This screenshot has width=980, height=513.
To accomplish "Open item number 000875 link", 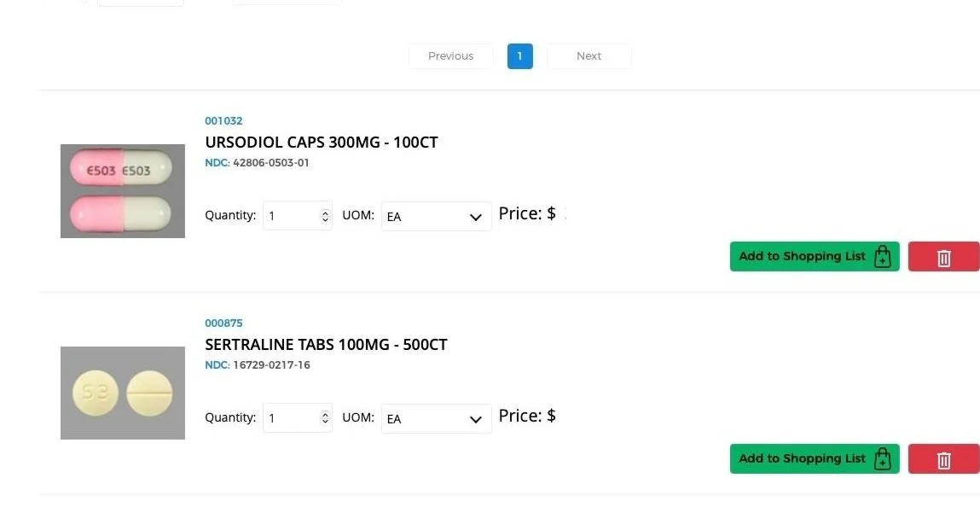I will (x=223, y=323).
